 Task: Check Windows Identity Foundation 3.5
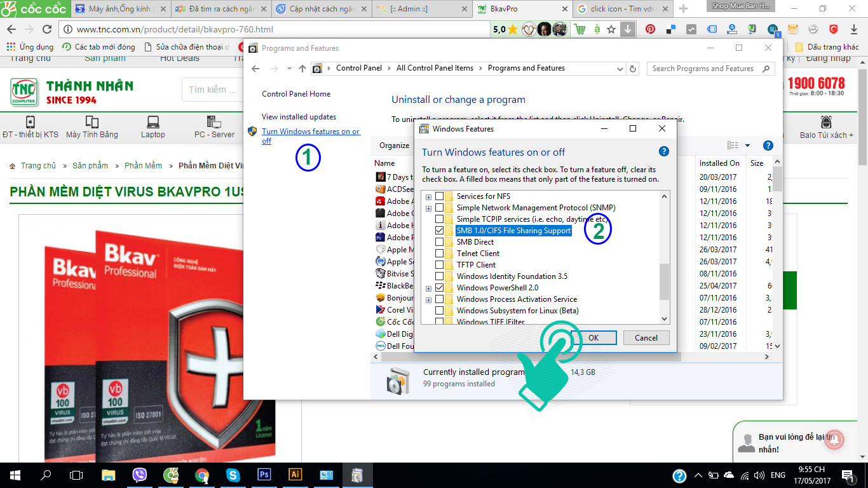point(439,276)
